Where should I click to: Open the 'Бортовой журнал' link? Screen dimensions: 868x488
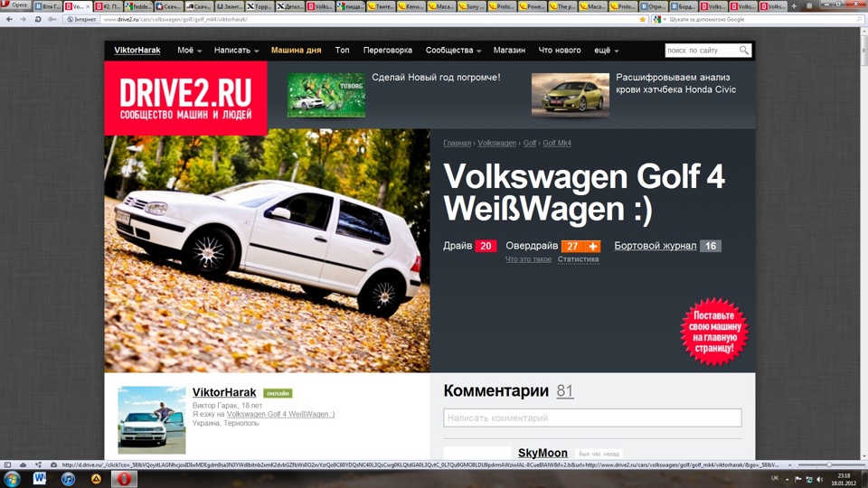coord(655,246)
